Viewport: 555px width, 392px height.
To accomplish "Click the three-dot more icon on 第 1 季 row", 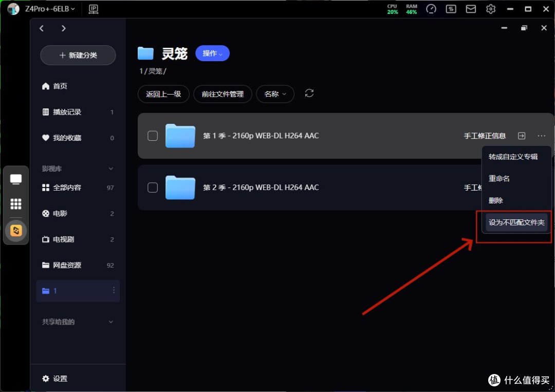I will click(541, 136).
